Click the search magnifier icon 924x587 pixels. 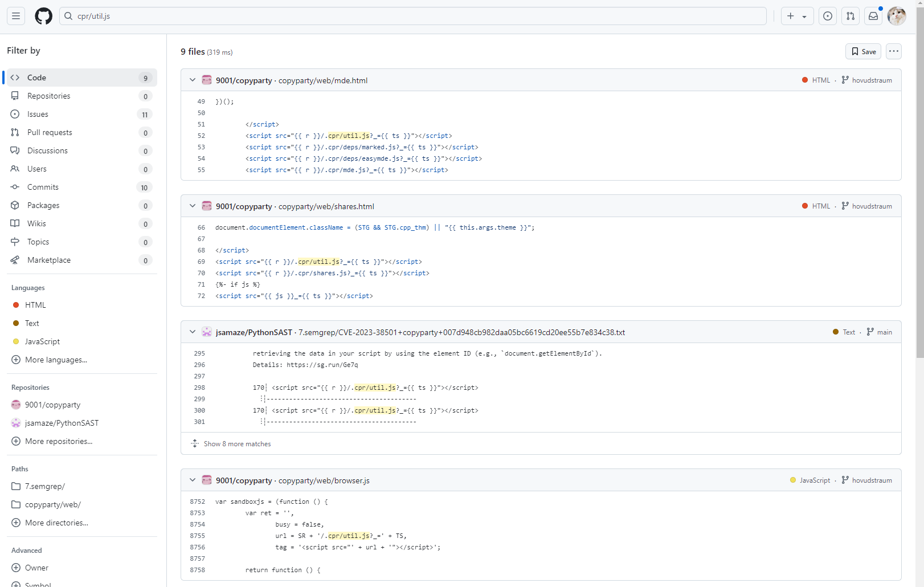coord(68,16)
